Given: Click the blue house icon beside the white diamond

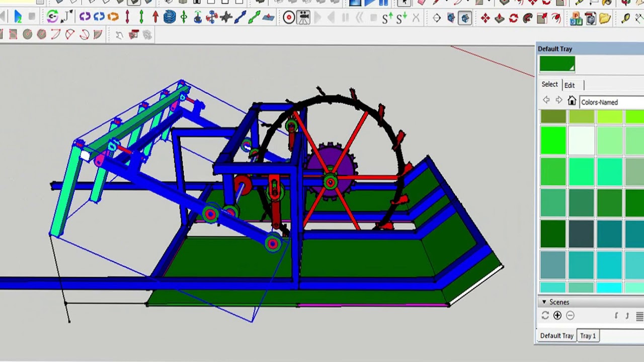Looking at the screenshot, I should [x=451, y=19].
